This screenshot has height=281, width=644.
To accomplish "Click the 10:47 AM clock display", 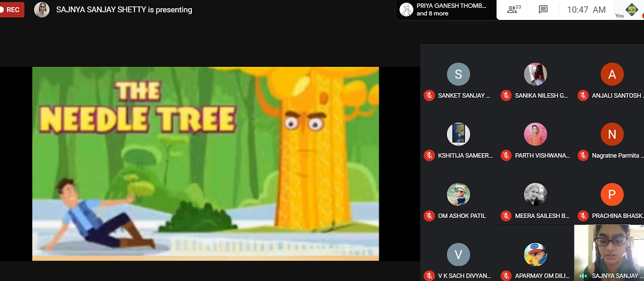I will (x=586, y=10).
